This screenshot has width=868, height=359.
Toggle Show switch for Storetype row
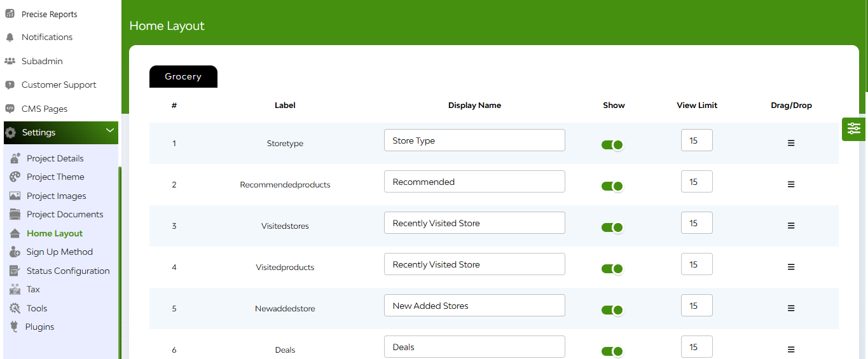click(x=612, y=145)
